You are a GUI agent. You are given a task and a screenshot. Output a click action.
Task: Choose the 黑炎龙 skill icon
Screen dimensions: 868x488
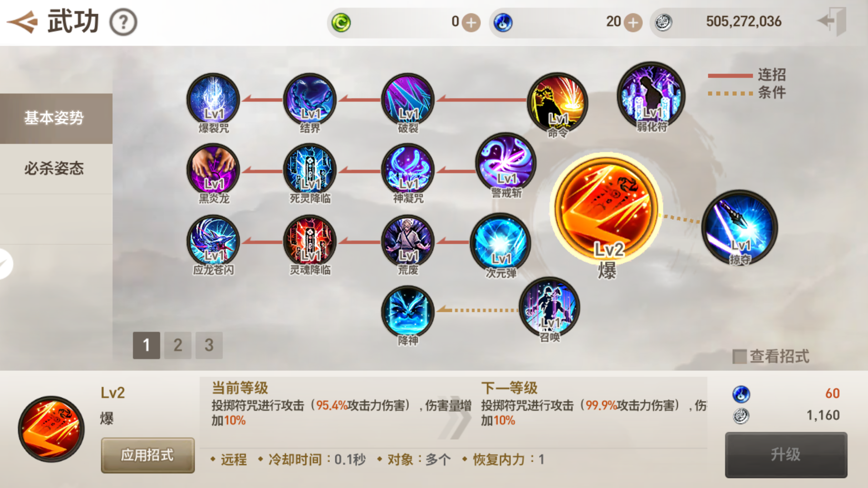coord(213,170)
